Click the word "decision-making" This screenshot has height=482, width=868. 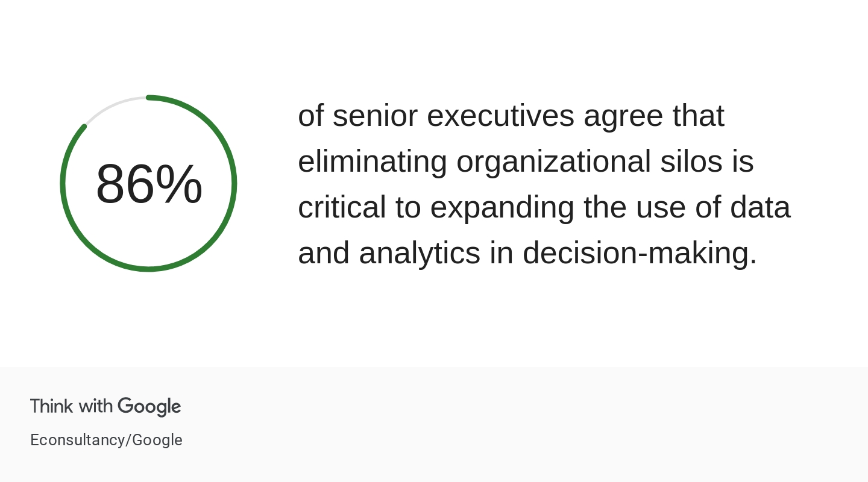pos(640,253)
